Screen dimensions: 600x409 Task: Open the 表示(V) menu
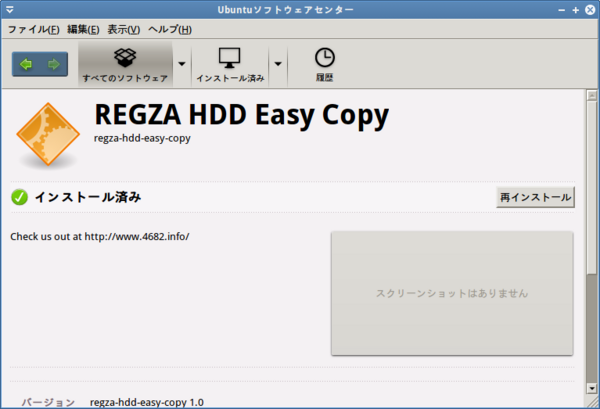click(124, 29)
